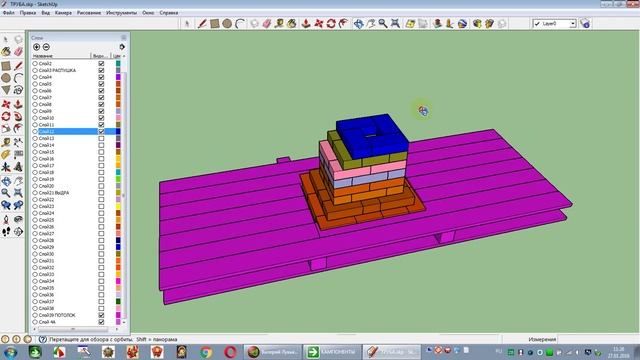Select the Pan hand tool in top toolbar
Screen dimensions: 640x360
coord(371,24)
